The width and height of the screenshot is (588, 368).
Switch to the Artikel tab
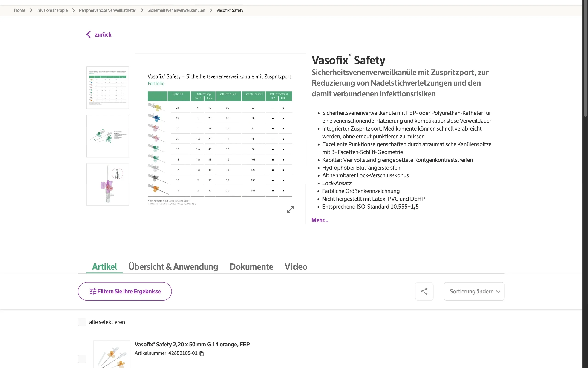pos(104,267)
